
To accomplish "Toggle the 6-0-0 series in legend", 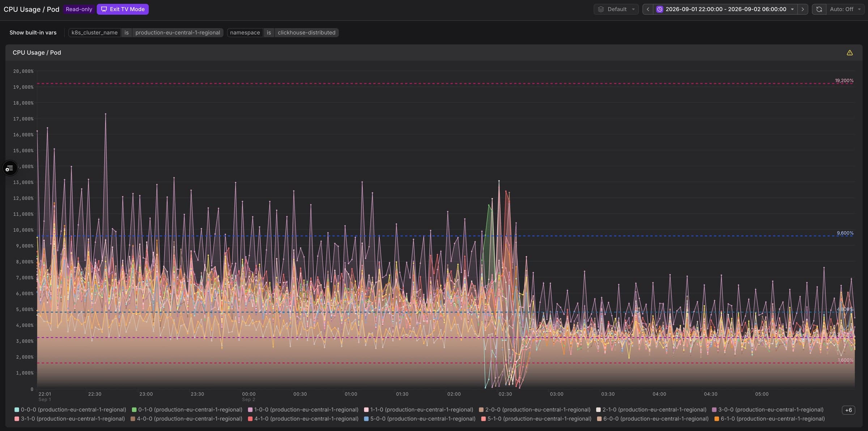I will 653,419.
